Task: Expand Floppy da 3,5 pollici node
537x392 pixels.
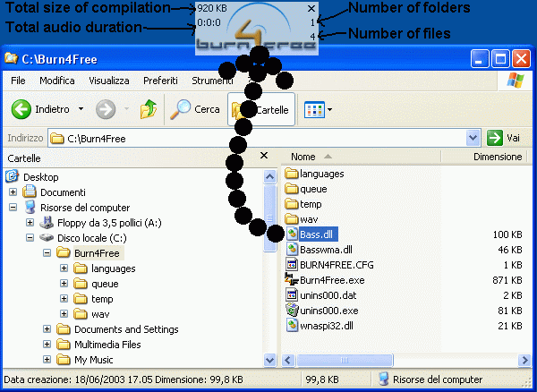Action: click(30, 223)
